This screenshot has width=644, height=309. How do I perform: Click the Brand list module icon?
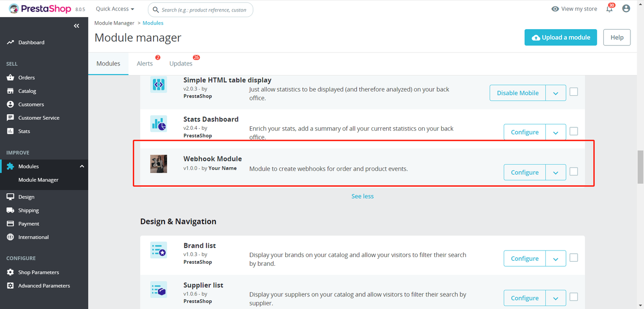click(158, 250)
